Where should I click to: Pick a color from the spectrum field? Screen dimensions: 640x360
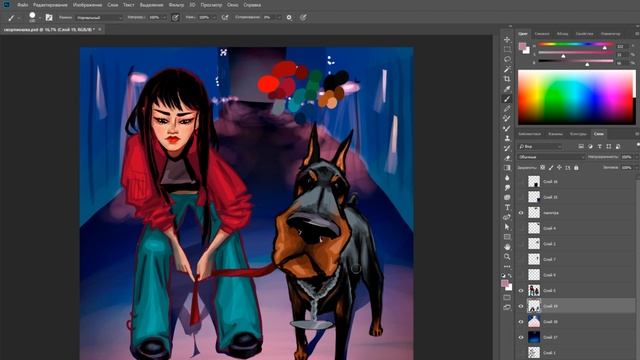click(577, 97)
